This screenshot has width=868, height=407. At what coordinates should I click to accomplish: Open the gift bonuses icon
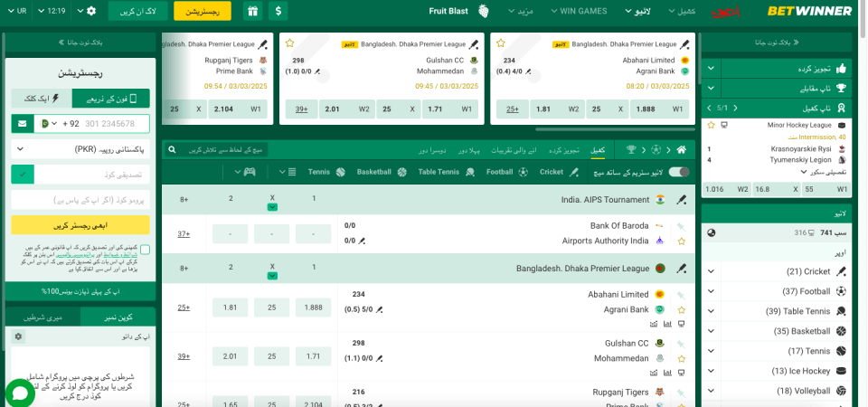(x=253, y=11)
